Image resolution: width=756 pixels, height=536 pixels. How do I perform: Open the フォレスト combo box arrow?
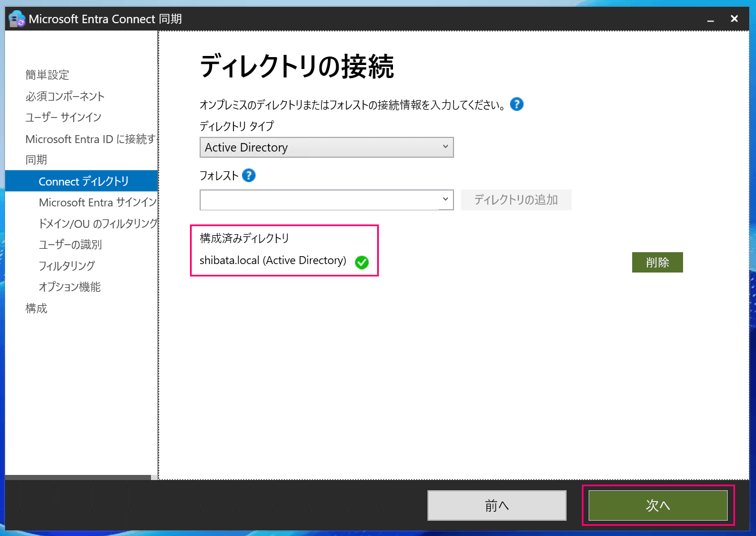(446, 200)
